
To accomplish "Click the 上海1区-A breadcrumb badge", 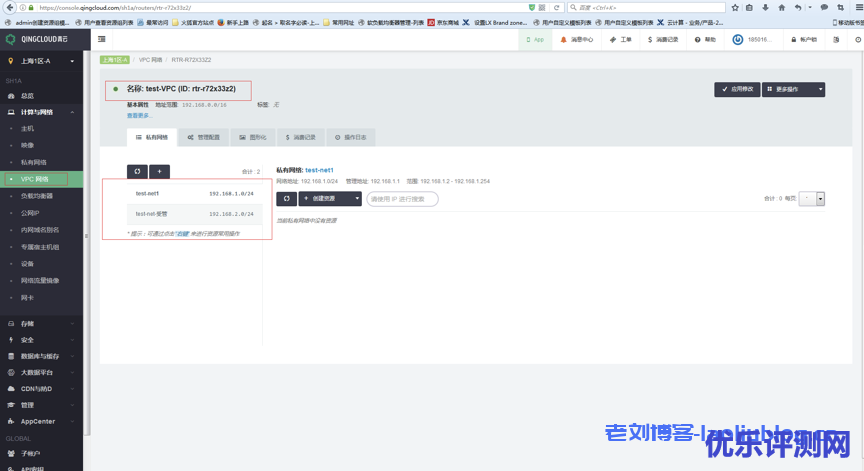I will coord(115,59).
